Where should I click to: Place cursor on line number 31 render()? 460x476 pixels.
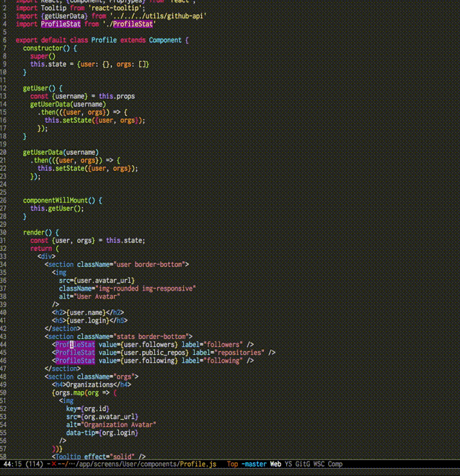click(36, 232)
